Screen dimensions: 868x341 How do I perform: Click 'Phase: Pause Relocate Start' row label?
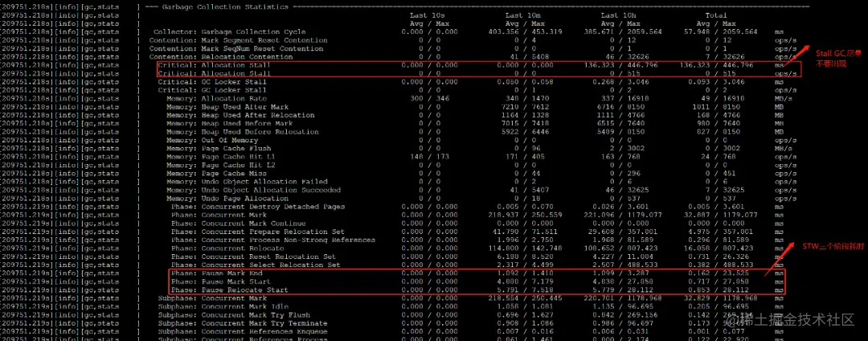pyautogui.click(x=231, y=290)
